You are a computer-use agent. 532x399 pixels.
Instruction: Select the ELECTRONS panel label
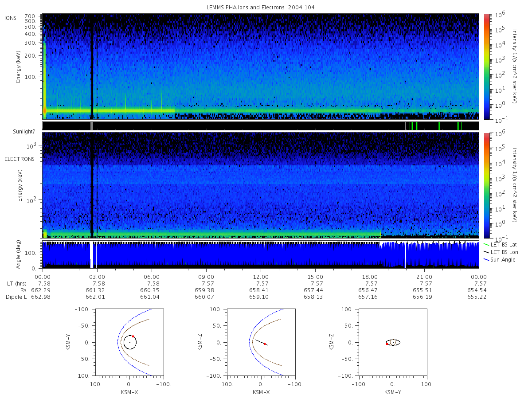(x=19, y=159)
